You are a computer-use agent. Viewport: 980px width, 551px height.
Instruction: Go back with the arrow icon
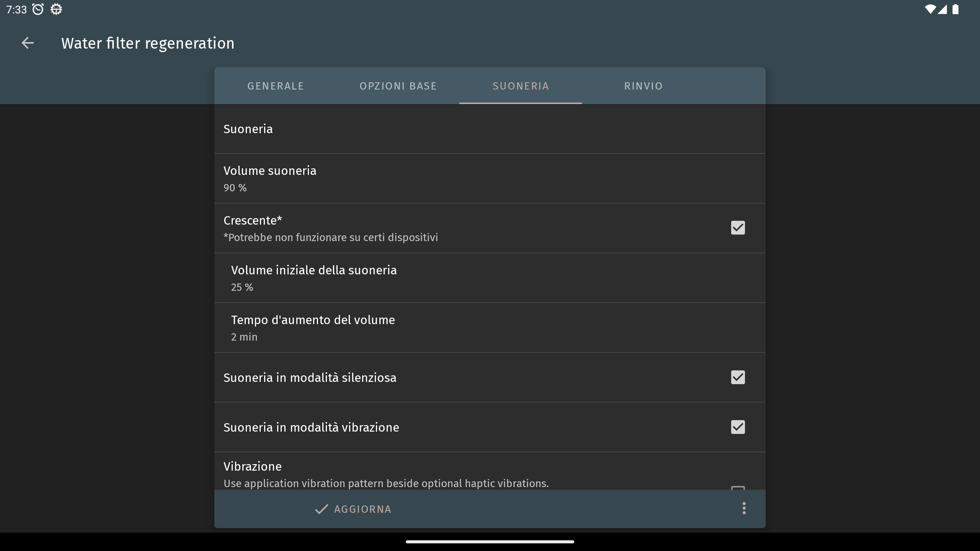pyautogui.click(x=28, y=43)
